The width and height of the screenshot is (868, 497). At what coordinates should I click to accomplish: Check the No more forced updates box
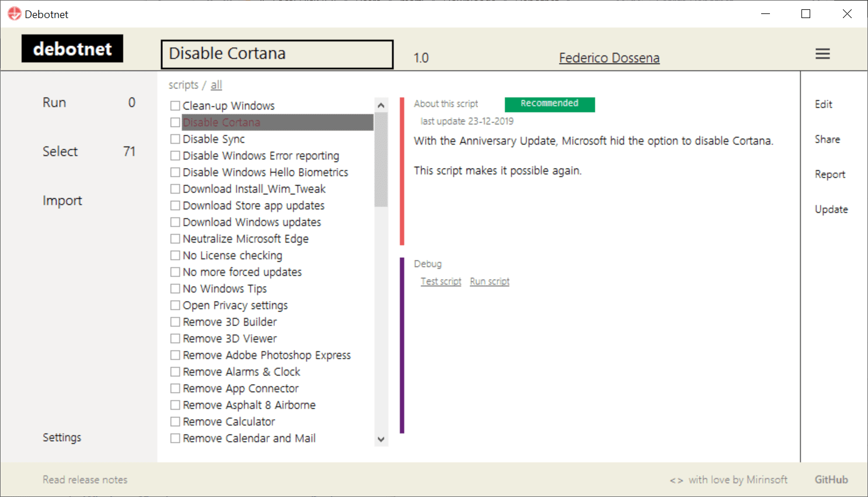pos(175,272)
